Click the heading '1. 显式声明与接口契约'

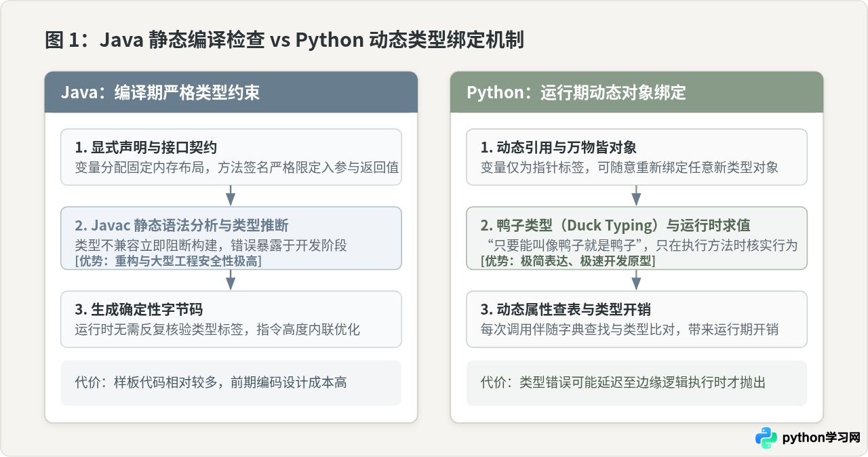point(146,148)
